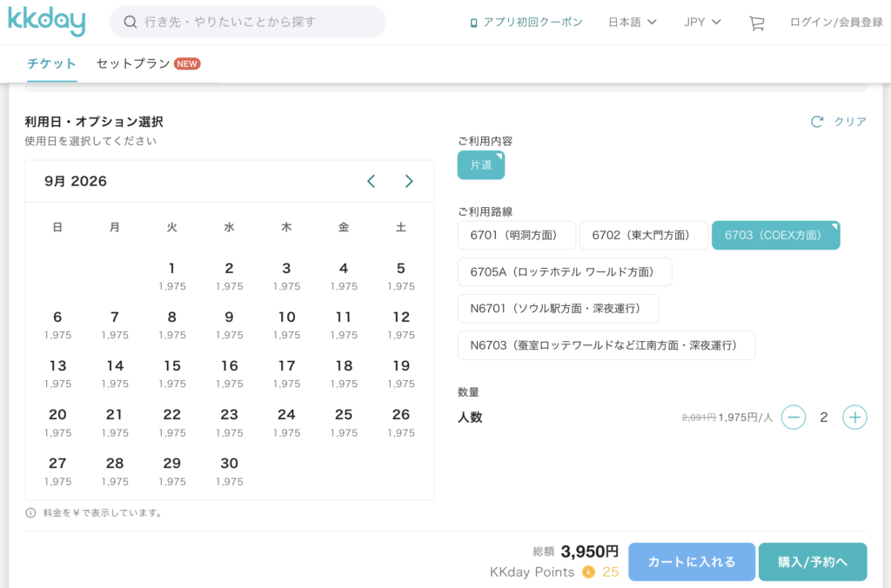Click the KKday logo
The width and height of the screenshot is (891, 588).
pyautogui.click(x=47, y=22)
